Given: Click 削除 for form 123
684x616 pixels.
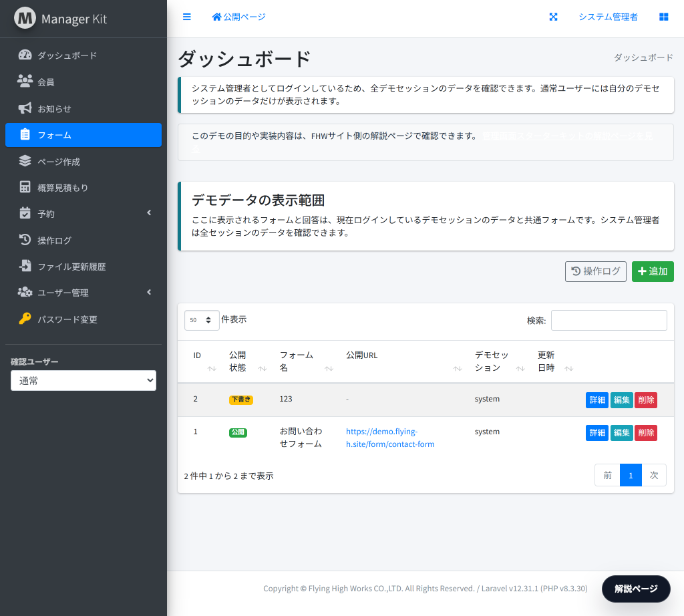Looking at the screenshot, I should pos(646,400).
